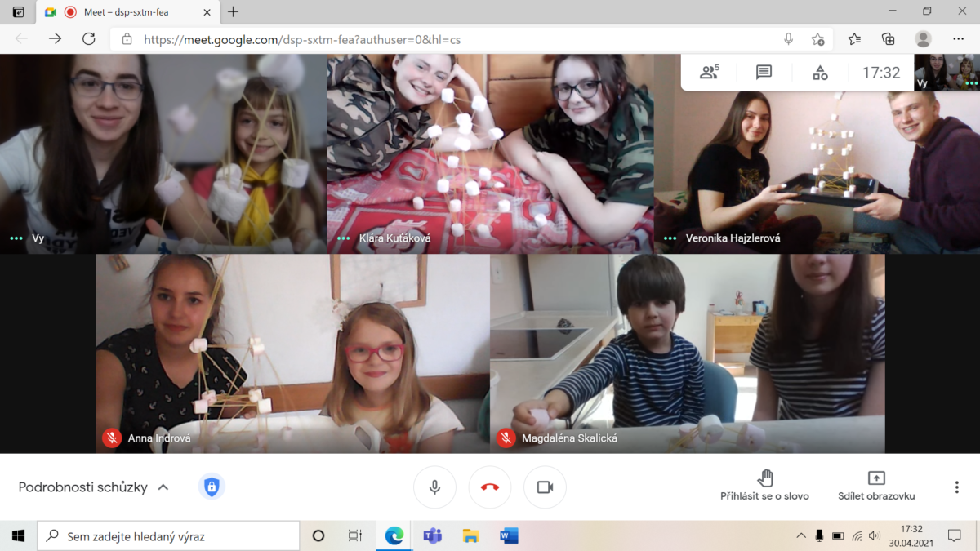Raise hand with Přihlásit se o slovo
The width and height of the screenshot is (980, 551).
764,486
